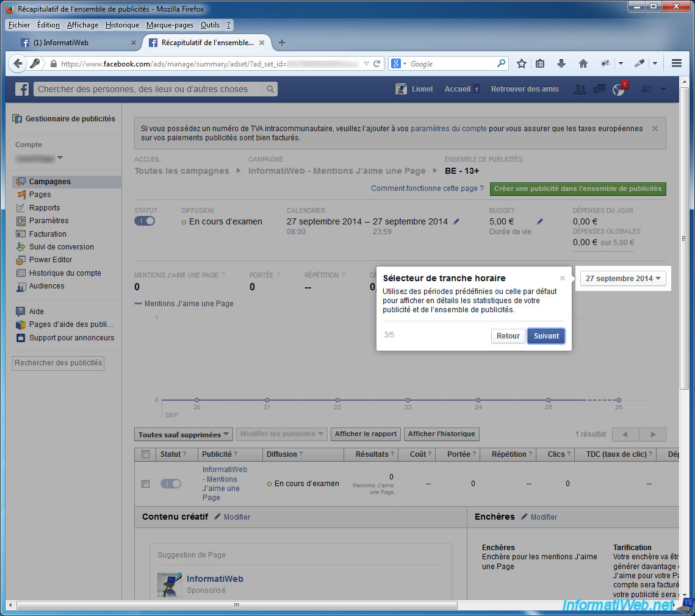Click the Facebook logo in the blue bar
695x616 pixels.
[22, 89]
